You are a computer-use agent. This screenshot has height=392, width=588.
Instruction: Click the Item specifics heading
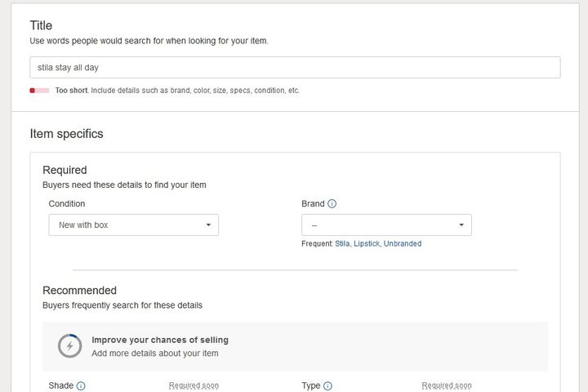(x=66, y=134)
